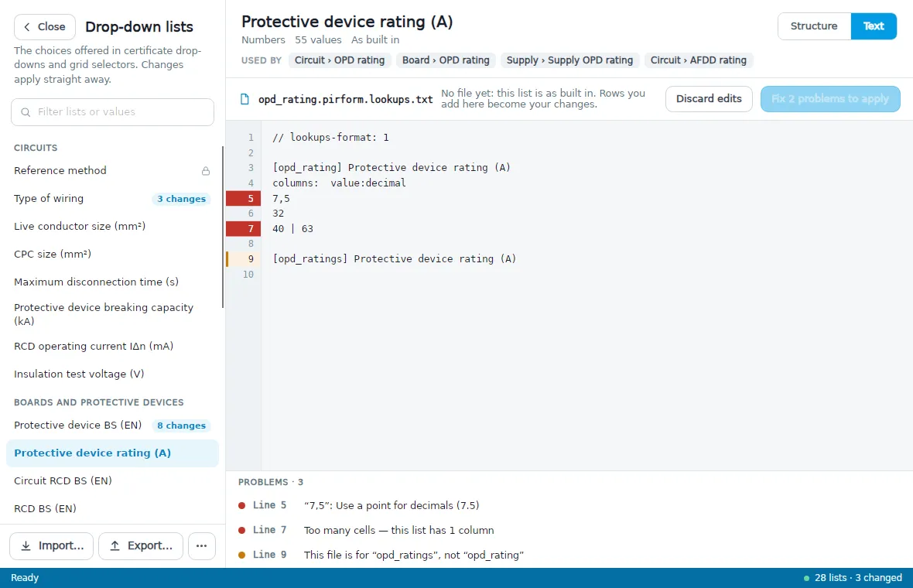Click the back chevron in Close button

27,27
